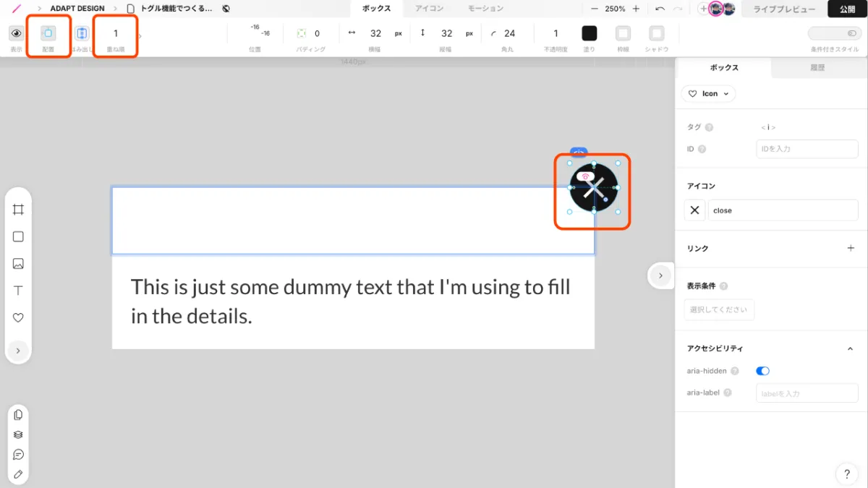
Task: Open the Icon element type dropdown
Action: 708,93
